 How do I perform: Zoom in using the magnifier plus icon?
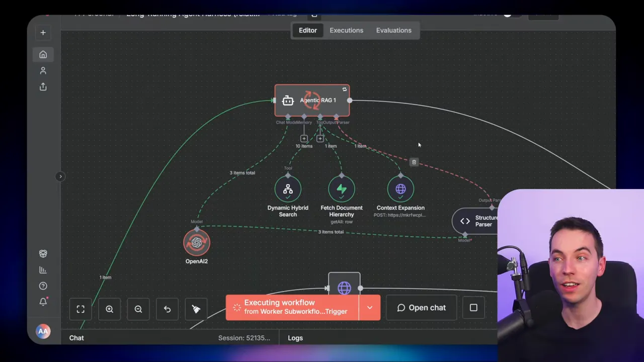(x=109, y=309)
